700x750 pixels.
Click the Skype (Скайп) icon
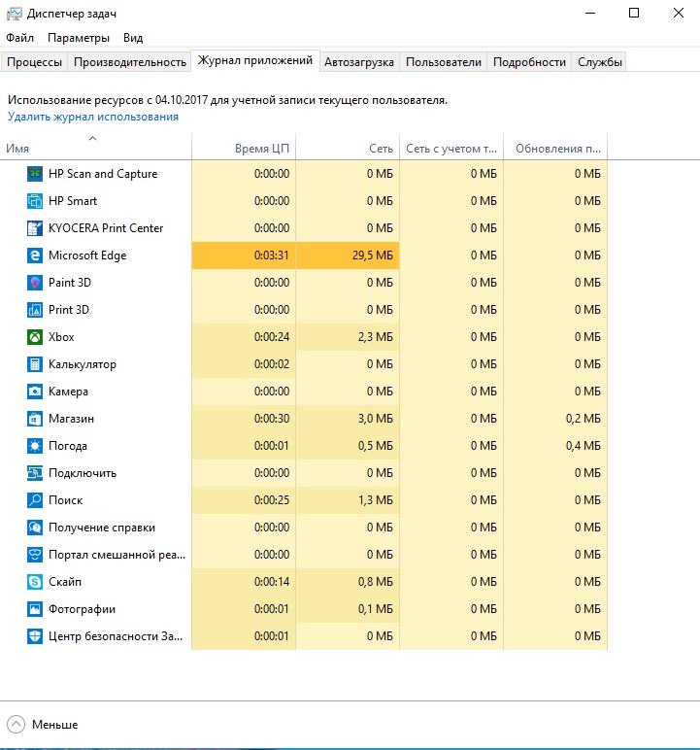click(35, 582)
